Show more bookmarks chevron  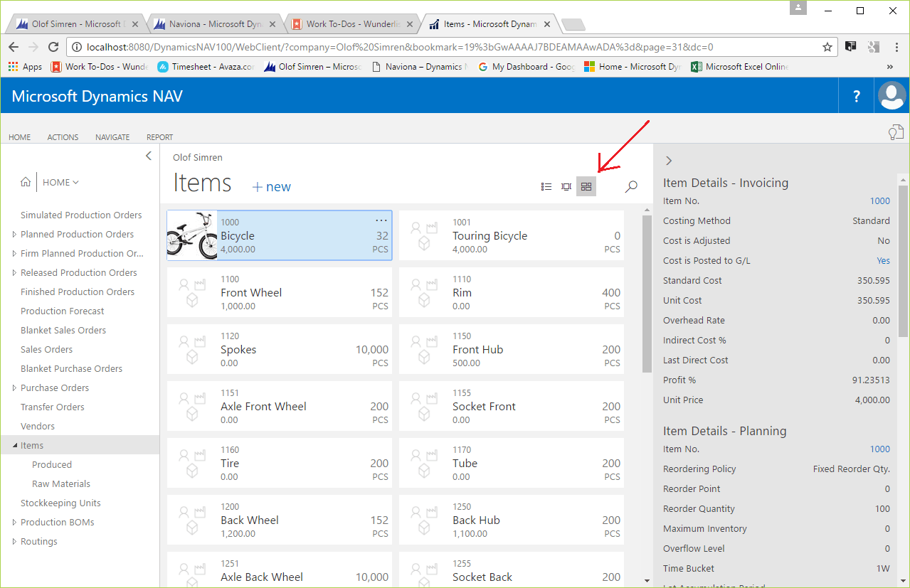tap(889, 67)
